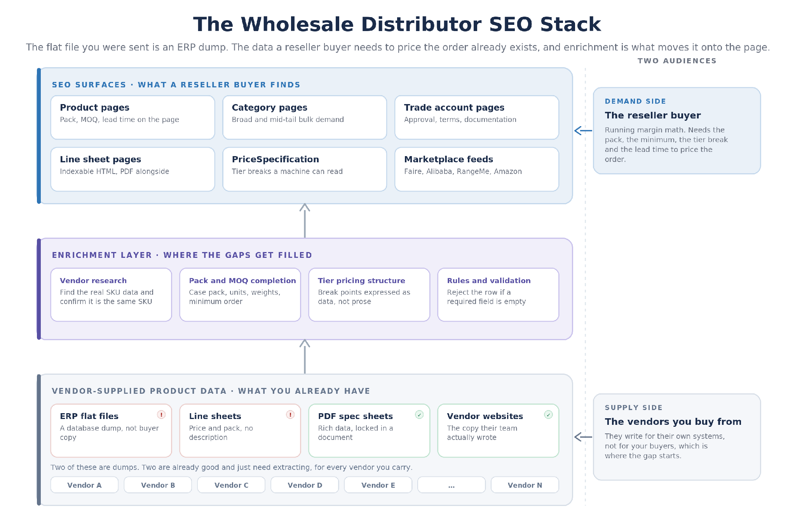Viewport: 795px width, 532px height.
Task: Select the Vendor A chip
Action: pos(84,485)
